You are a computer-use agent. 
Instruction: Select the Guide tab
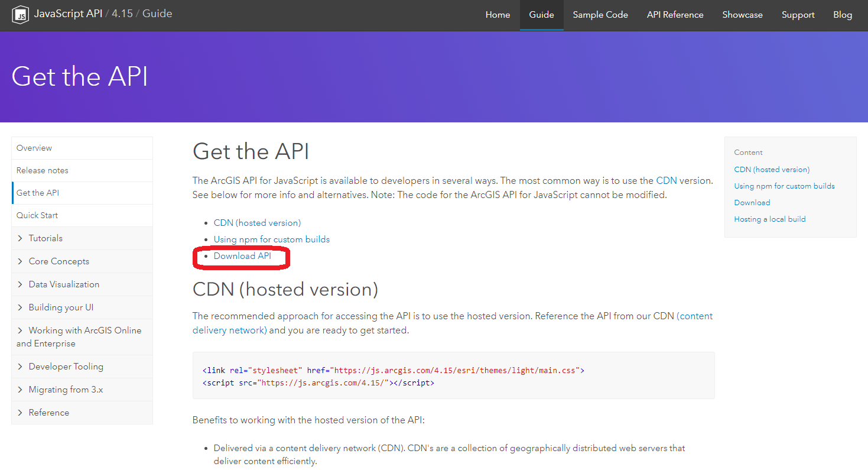tap(541, 14)
